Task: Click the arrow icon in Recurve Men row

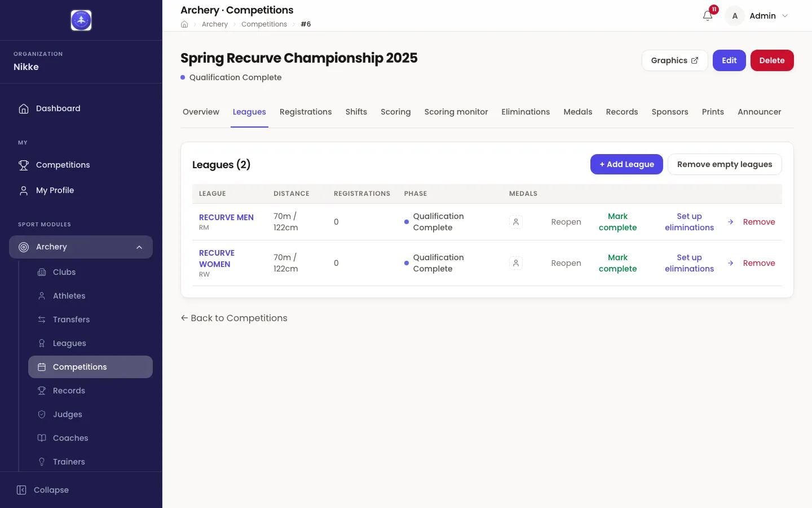Action: point(730,222)
